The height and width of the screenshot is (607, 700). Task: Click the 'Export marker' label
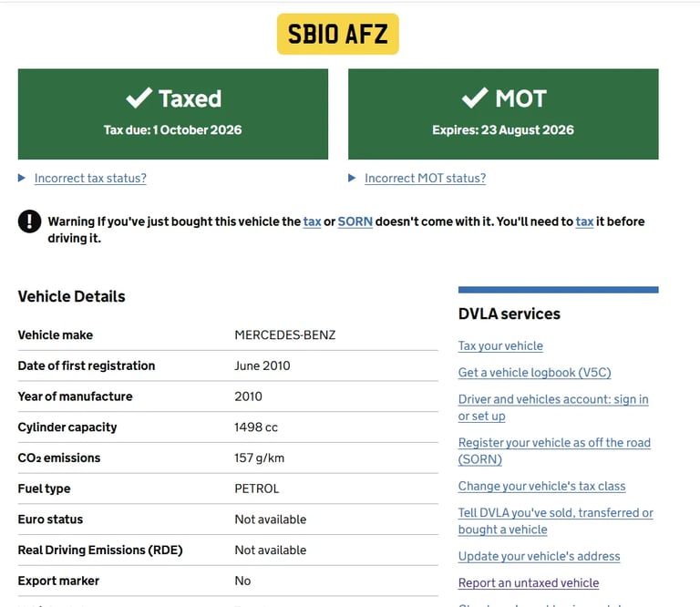58,581
